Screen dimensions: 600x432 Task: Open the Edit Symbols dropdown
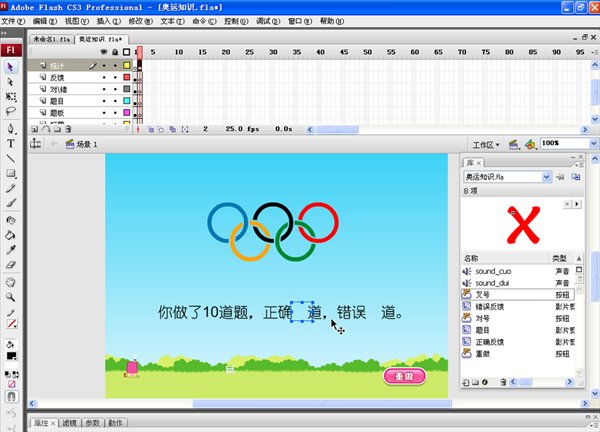(530, 144)
